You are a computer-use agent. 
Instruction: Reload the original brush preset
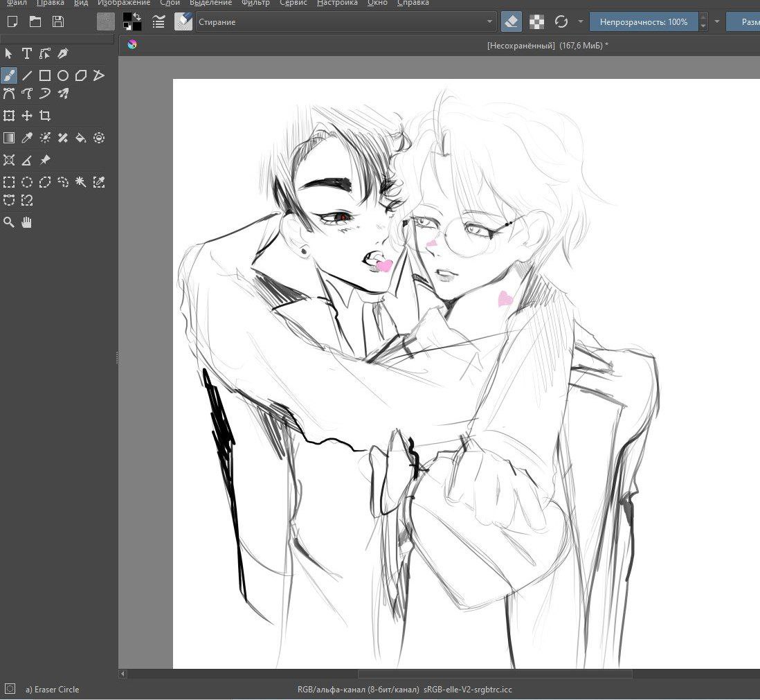point(561,21)
